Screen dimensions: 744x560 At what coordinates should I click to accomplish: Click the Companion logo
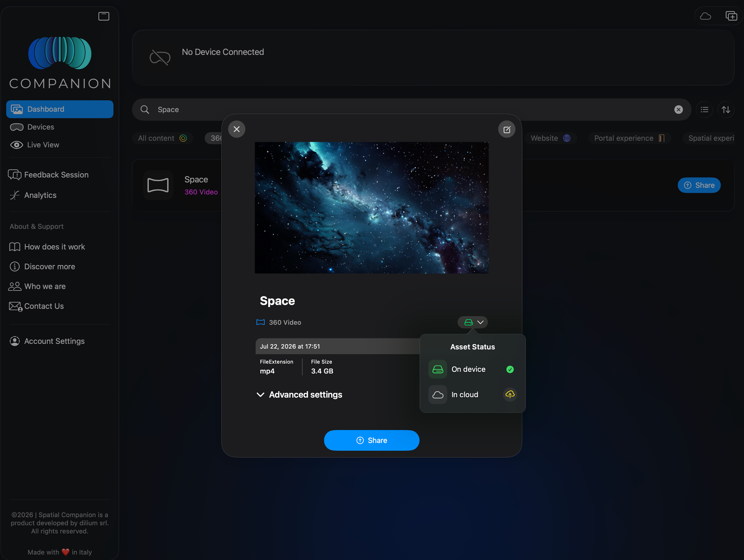point(59,63)
